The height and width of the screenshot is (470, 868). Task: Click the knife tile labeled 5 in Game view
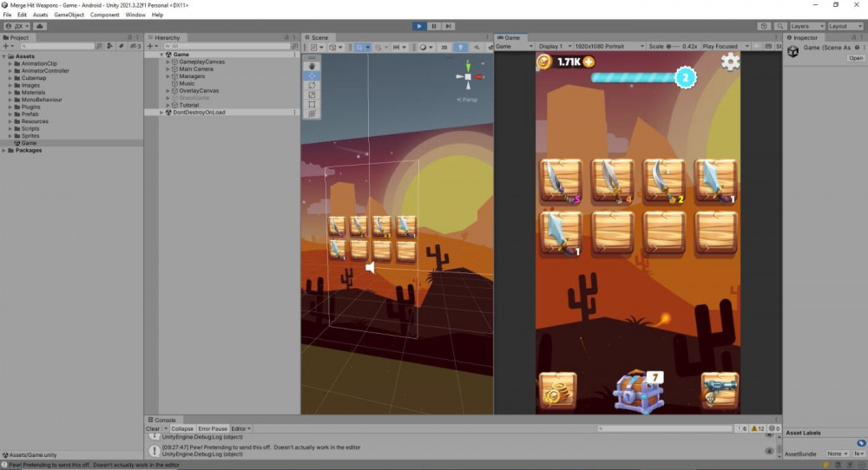(561, 181)
